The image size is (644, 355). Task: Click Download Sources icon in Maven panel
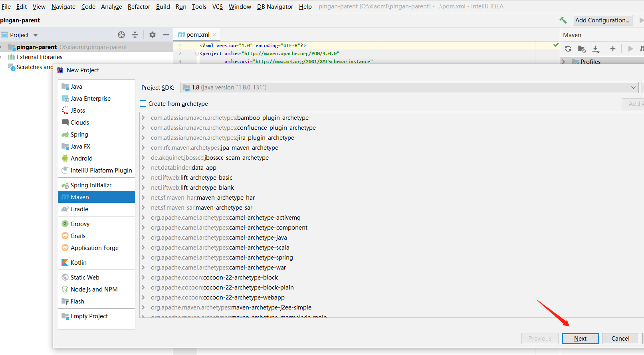click(596, 49)
